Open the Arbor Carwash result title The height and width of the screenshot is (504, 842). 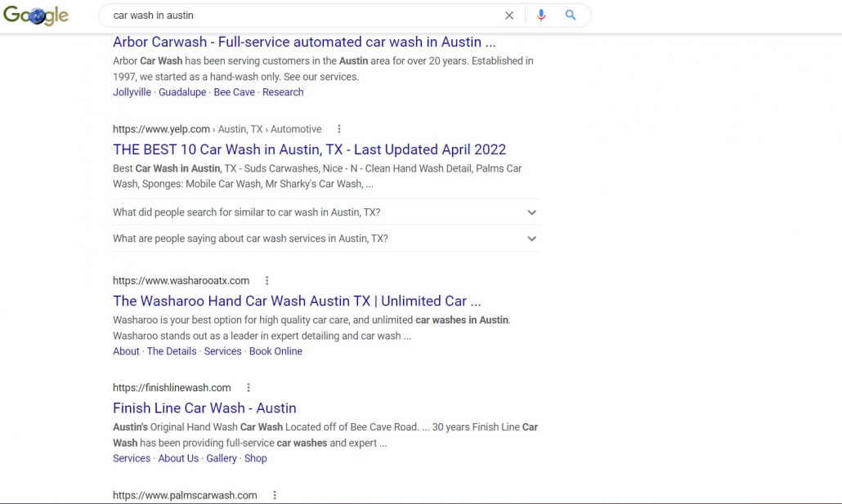(x=304, y=42)
